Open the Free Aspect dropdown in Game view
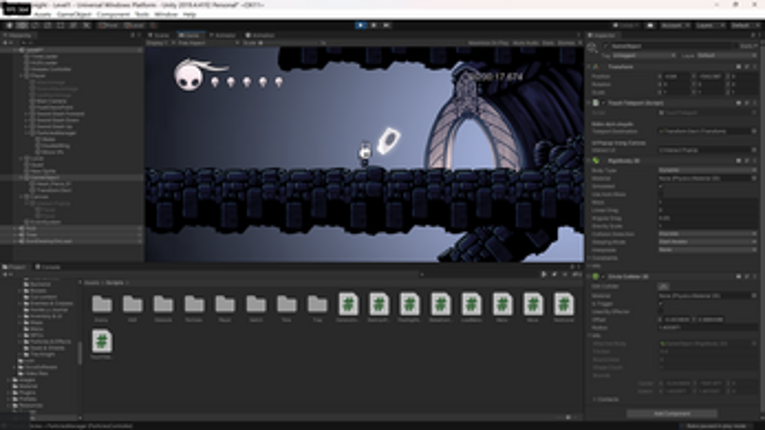 pos(208,43)
